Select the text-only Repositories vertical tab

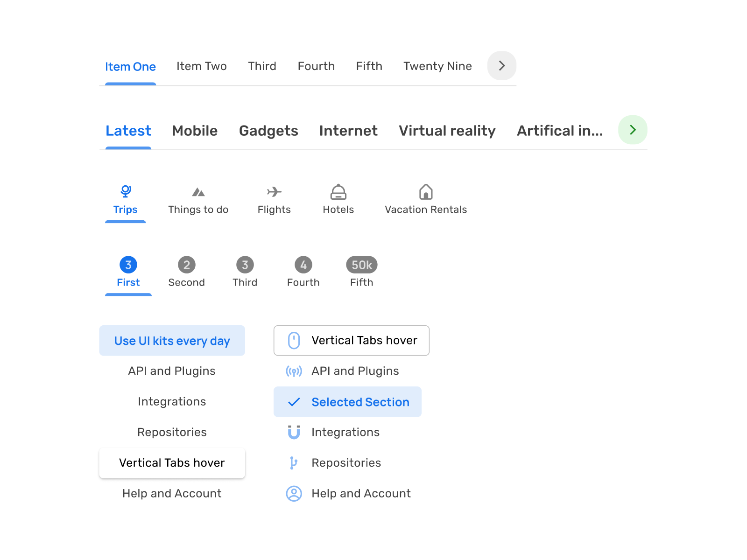pyautogui.click(x=172, y=432)
